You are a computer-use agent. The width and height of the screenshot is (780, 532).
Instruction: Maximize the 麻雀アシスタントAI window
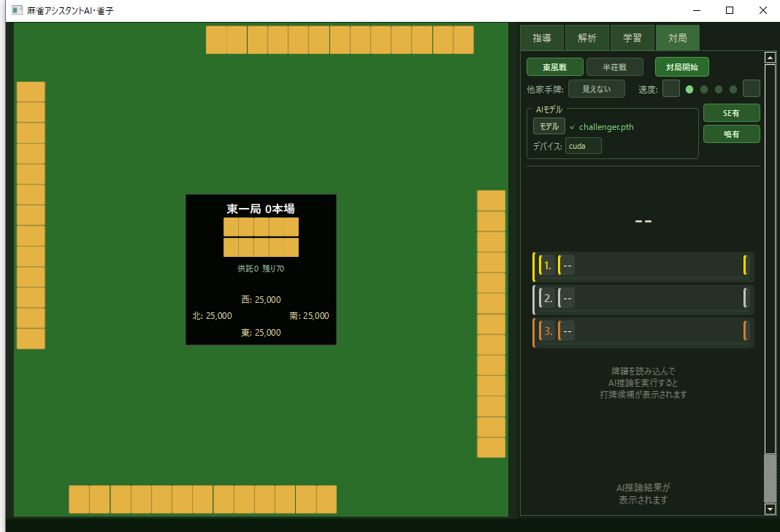pyautogui.click(x=730, y=10)
